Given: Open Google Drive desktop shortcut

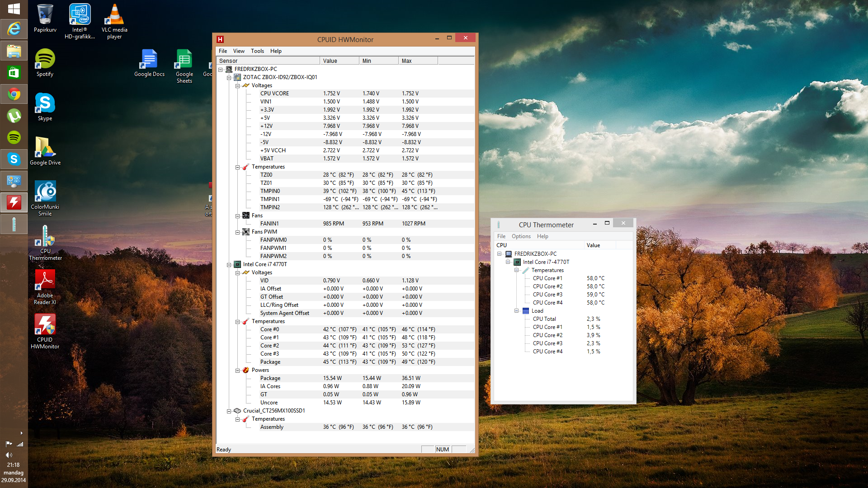Looking at the screenshot, I should click(45, 151).
